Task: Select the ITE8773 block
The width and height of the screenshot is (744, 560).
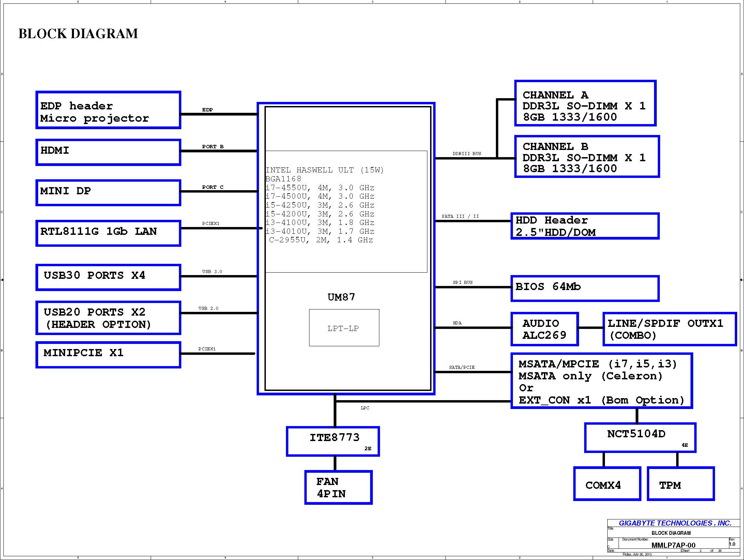Action: point(333,441)
